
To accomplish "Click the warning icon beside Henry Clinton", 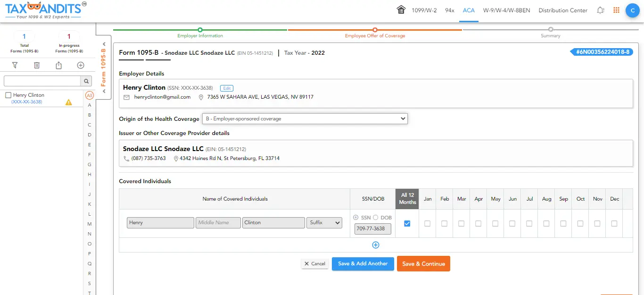I will 69,102.
